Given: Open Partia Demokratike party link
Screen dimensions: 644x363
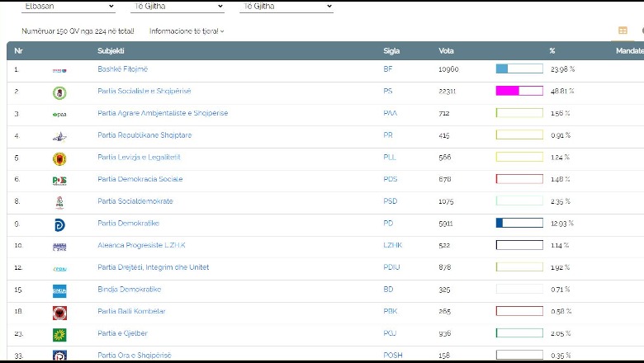Looking at the screenshot, I should [x=128, y=223].
